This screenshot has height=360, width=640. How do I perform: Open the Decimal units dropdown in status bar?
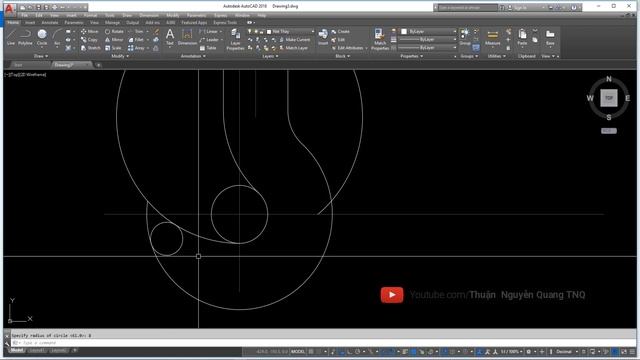point(567,351)
